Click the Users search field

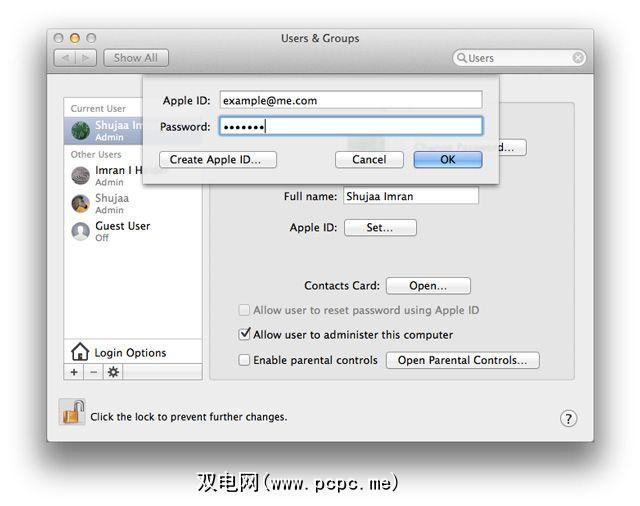coord(519,58)
